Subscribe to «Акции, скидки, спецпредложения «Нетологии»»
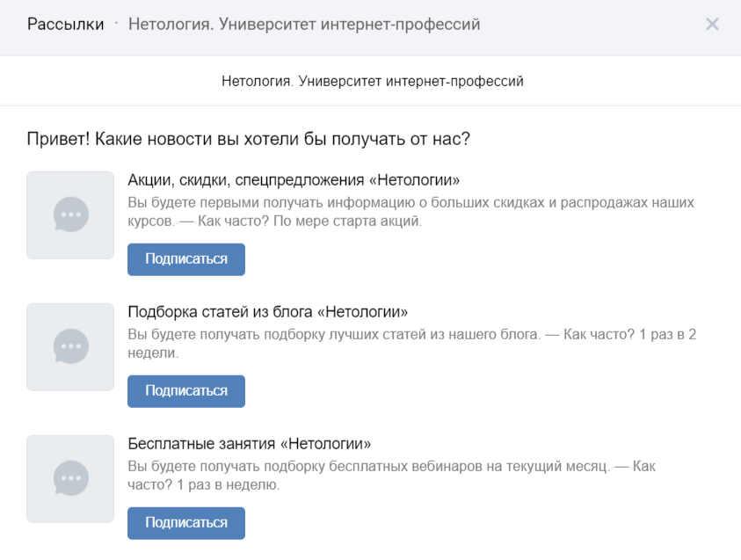 pyautogui.click(x=185, y=259)
